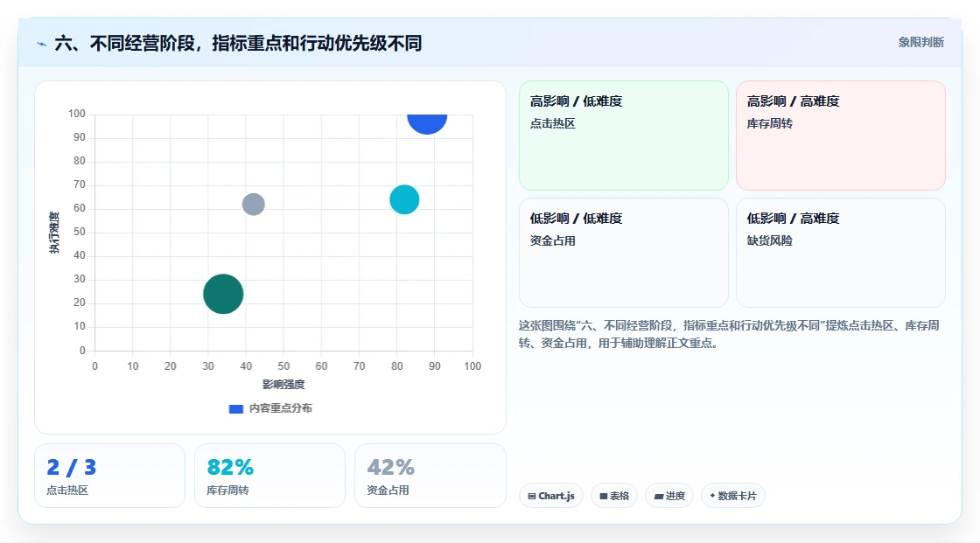Select the dark green bubble on chart
This screenshot has width=980, height=543.
[223, 294]
